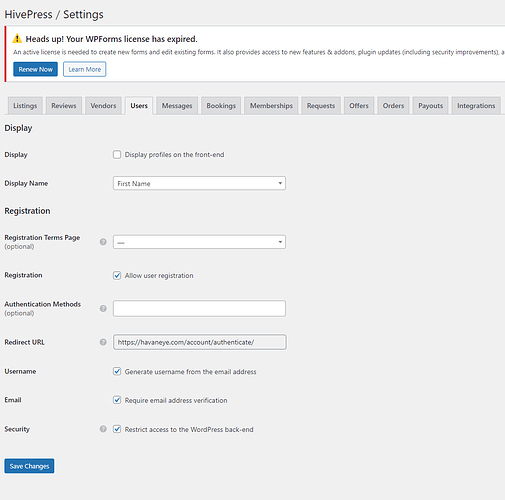Viewport: 505px width, 500px height.
Task: Switch to the Offers tab
Action: pyautogui.click(x=359, y=106)
